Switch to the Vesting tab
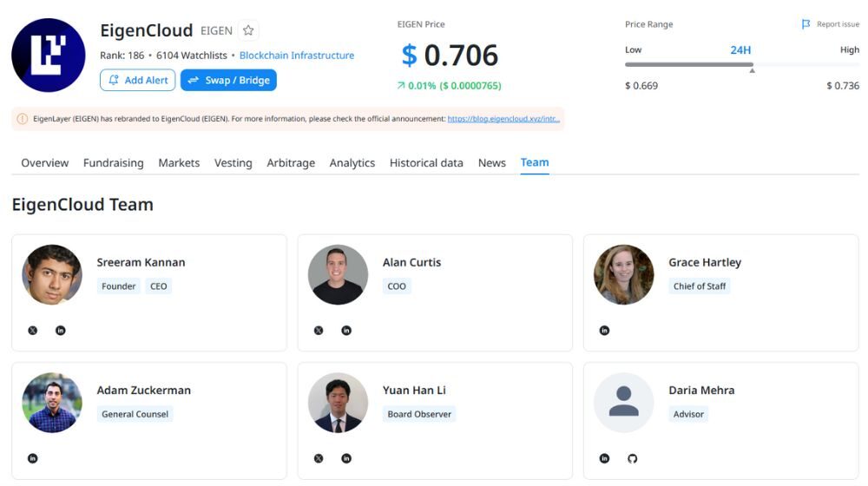The width and height of the screenshot is (868, 486). (233, 163)
